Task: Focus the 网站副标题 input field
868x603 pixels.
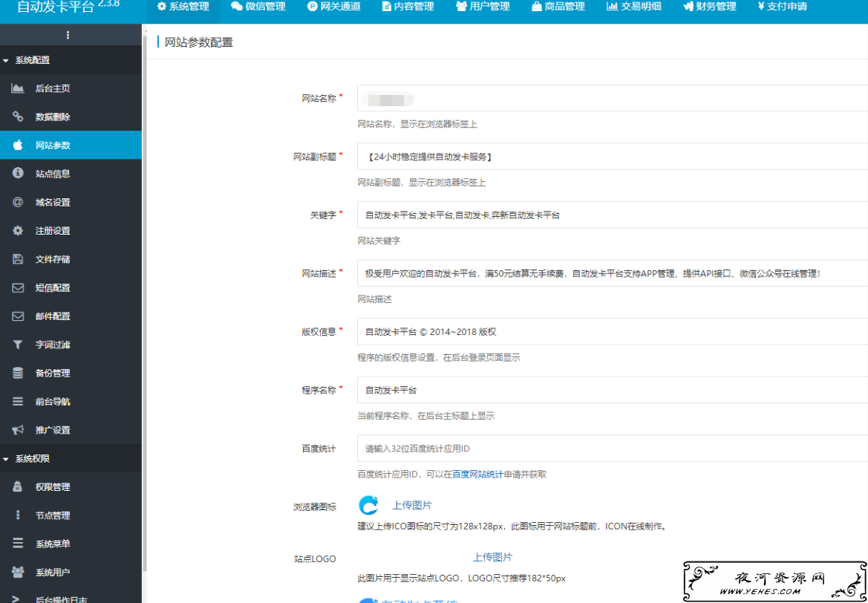Action: tap(613, 157)
